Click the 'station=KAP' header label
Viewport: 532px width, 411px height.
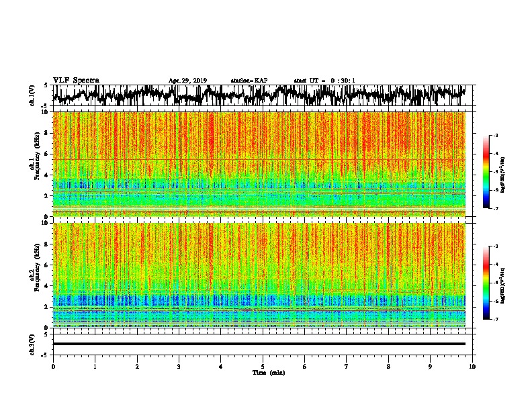[249, 81]
